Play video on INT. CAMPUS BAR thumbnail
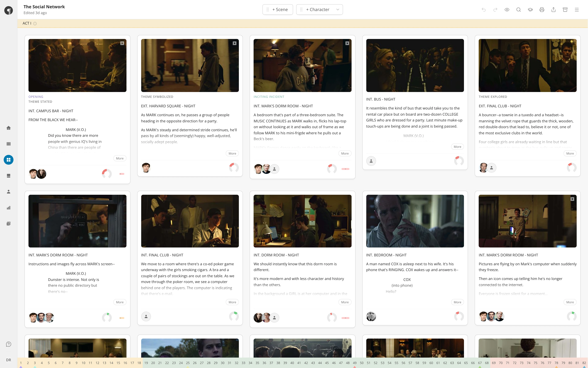This screenshot has width=588, height=368. (122, 43)
